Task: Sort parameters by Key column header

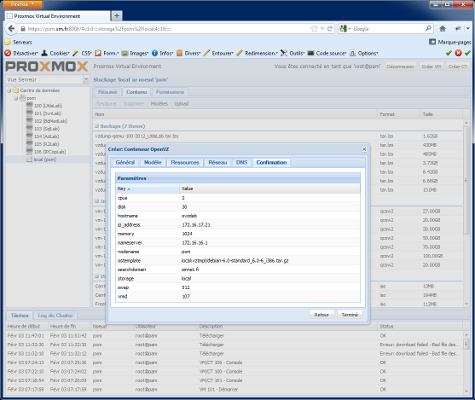Action: (148, 188)
